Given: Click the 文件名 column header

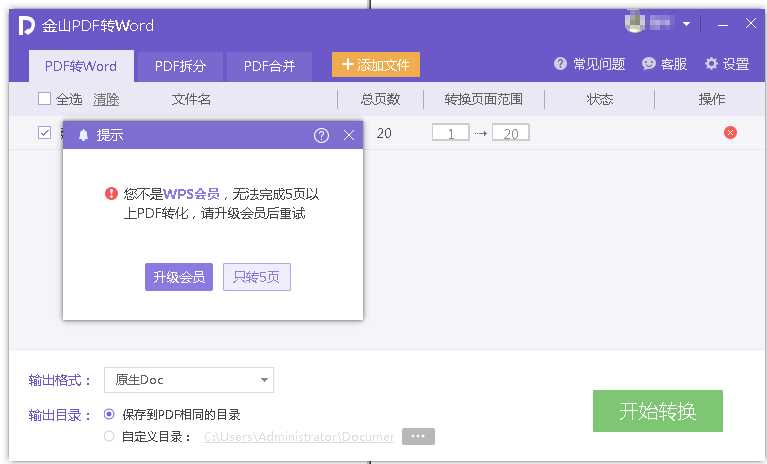Looking at the screenshot, I should pos(191,99).
